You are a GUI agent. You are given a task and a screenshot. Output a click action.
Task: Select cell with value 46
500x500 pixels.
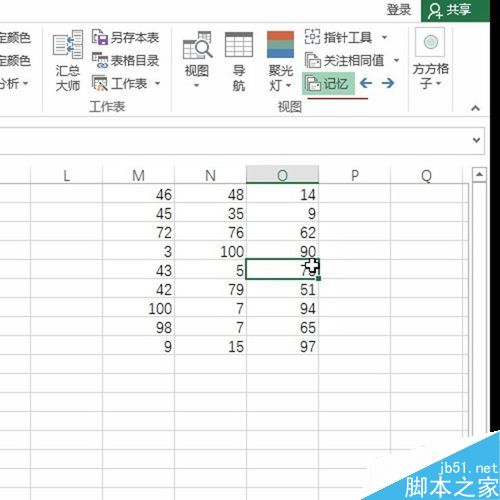pyautogui.click(x=138, y=194)
